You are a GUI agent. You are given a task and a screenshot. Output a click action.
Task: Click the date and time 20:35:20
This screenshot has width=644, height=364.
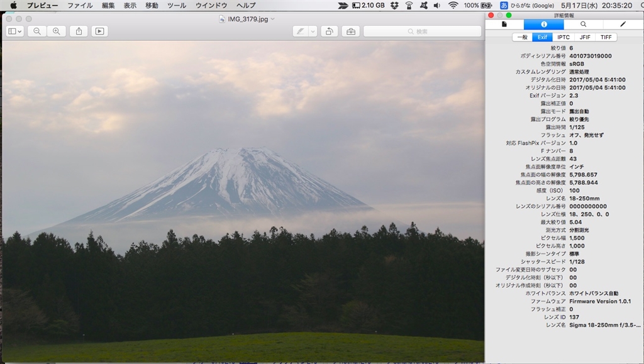click(596, 5)
